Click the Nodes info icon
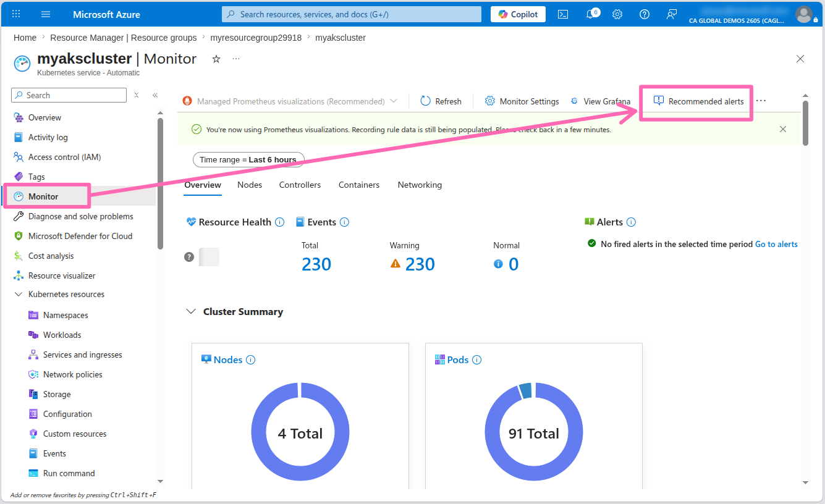 click(250, 360)
